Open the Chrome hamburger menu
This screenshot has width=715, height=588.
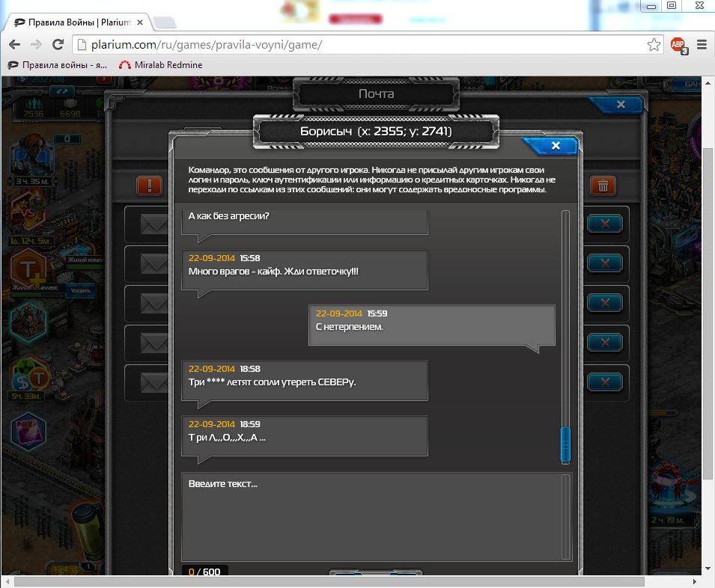click(702, 45)
